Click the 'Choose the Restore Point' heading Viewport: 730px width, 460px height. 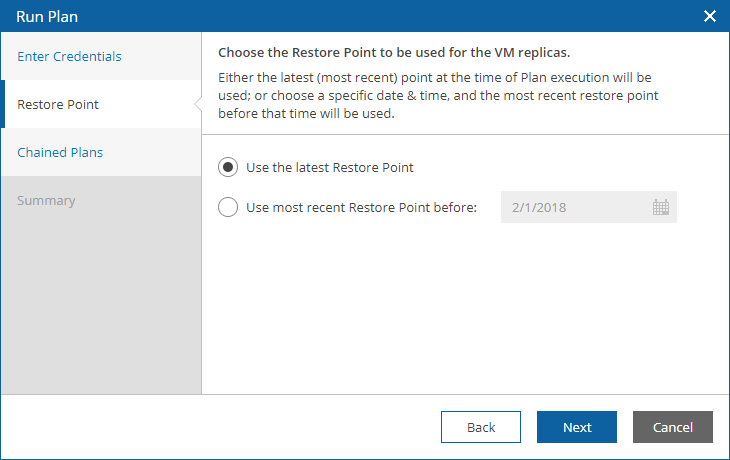click(394, 53)
